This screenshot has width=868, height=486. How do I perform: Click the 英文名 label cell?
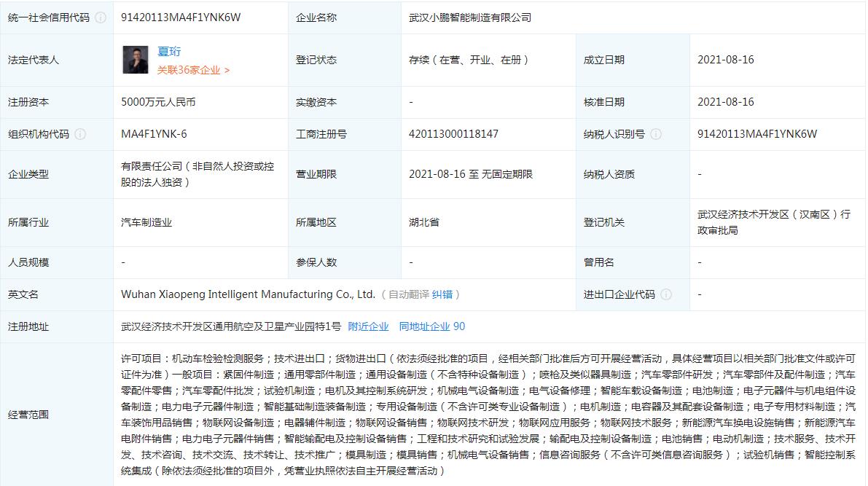(x=56, y=294)
